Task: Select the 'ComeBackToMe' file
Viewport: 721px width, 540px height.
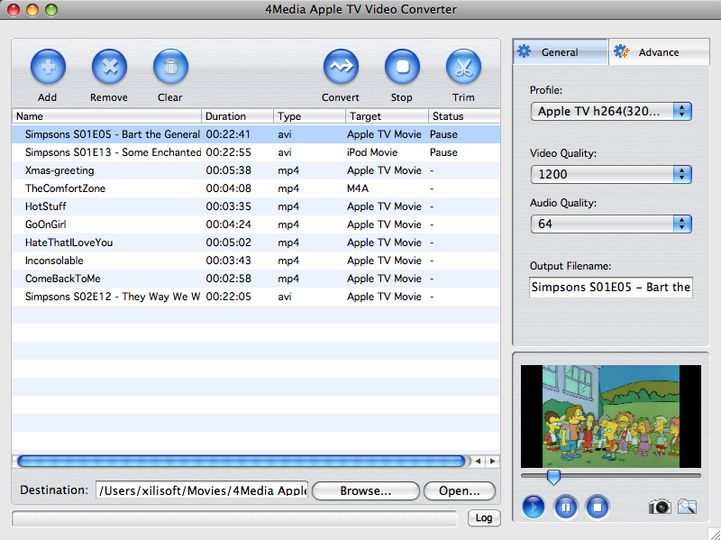Action: coord(256,278)
